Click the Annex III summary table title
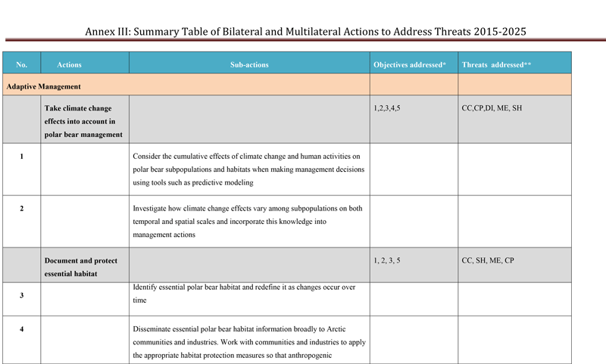606x364 pixels. click(x=305, y=32)
